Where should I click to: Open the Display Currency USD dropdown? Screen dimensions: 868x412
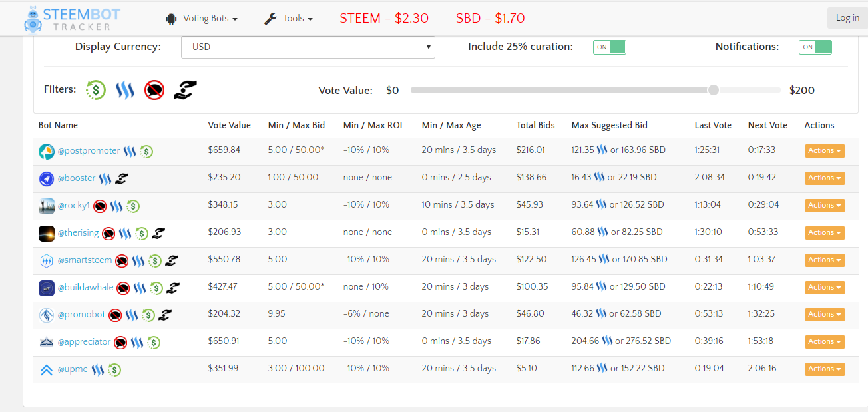[x=308, y=47]
